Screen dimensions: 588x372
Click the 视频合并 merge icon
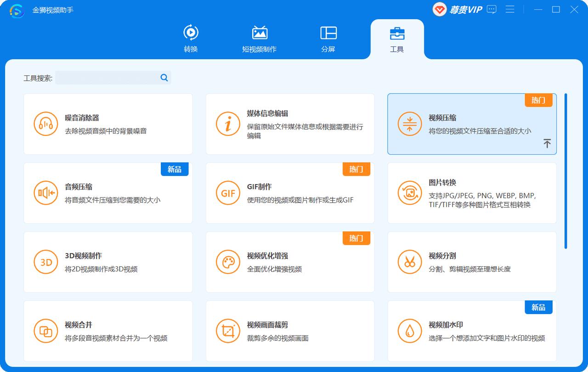pyautogui.click(x=46, y=331)
